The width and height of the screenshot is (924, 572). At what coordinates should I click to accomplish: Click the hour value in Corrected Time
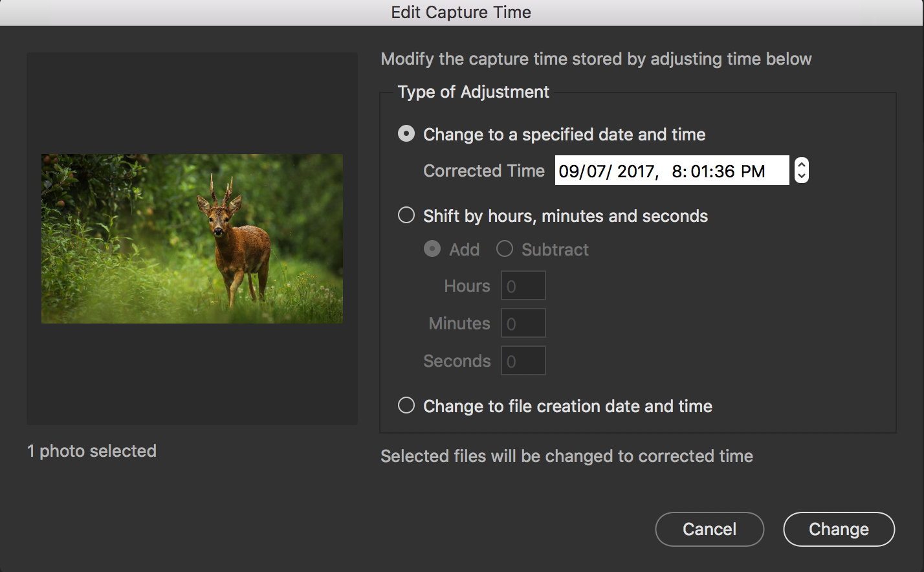coord(677,171)
